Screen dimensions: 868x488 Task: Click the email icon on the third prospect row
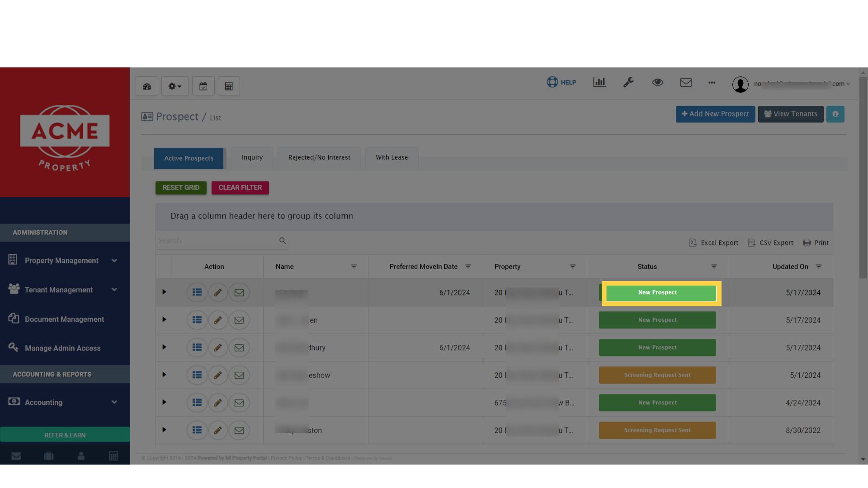(239, 347)
